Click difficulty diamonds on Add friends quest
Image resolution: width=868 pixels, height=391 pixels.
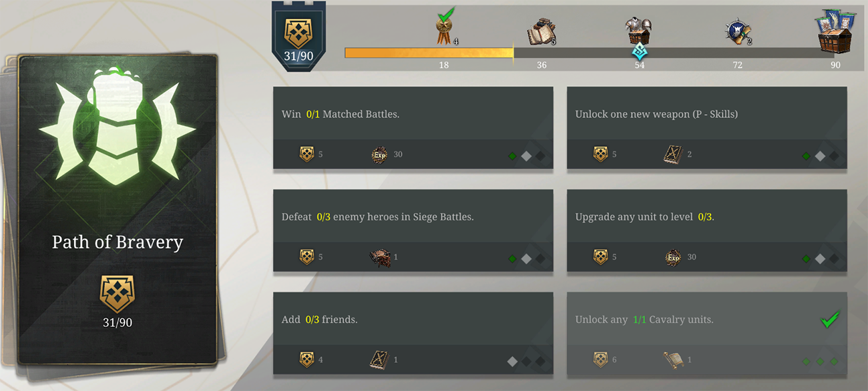coord(526,361)
